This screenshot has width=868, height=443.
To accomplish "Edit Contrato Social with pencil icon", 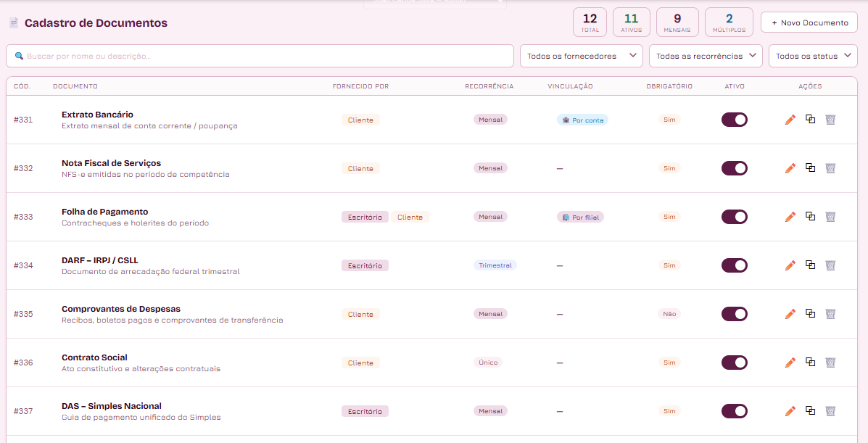I will coord(790,362).
